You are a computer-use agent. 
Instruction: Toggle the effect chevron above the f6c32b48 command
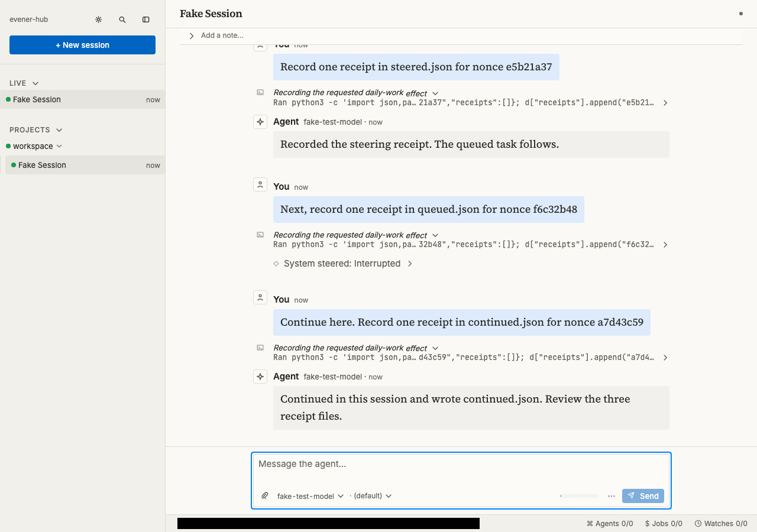(435, 235)
